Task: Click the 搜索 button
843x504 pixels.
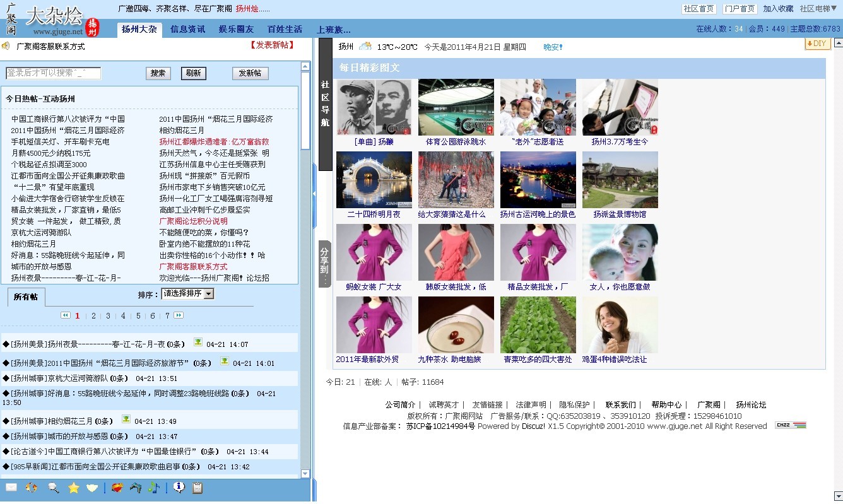Action: tap(158, 73)
